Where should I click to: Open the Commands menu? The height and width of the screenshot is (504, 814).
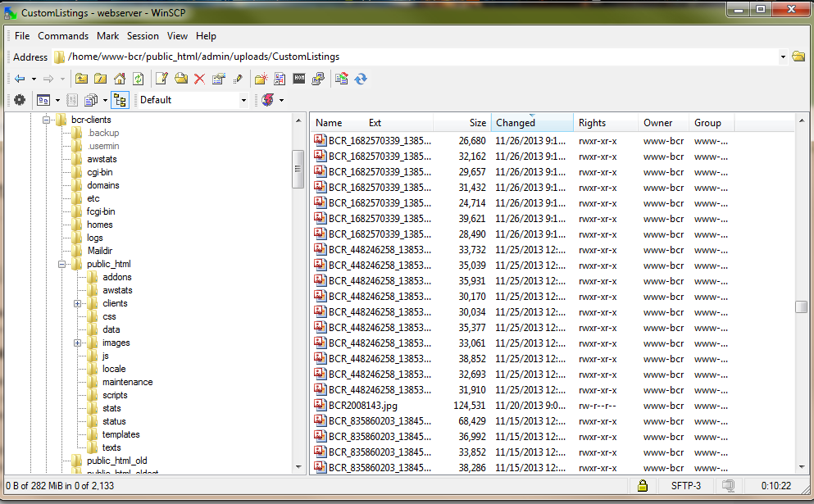click(x=63, y=36)
